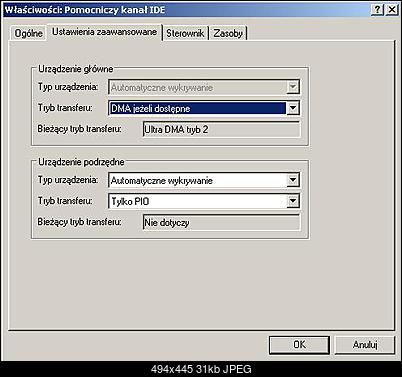The image size is (402, 377).
Task: Click the main device Bieżący tryb transferu label
Action: (x=79, y=129)
